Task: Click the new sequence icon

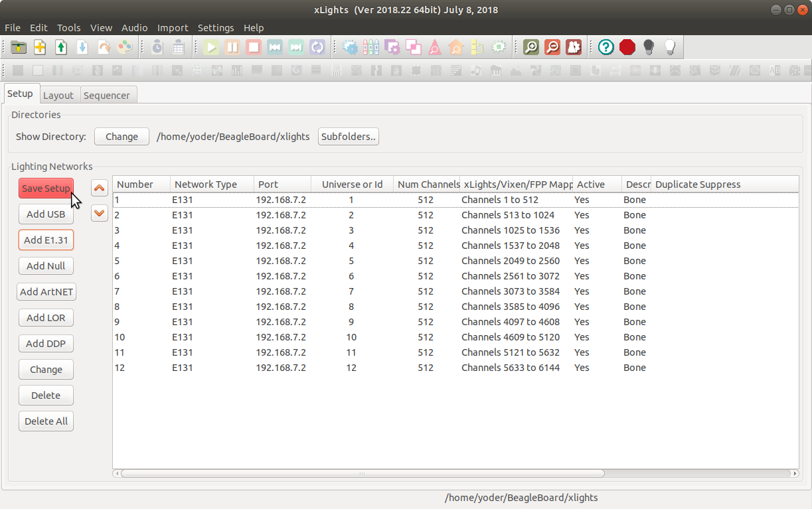Action: click(40, 47)
